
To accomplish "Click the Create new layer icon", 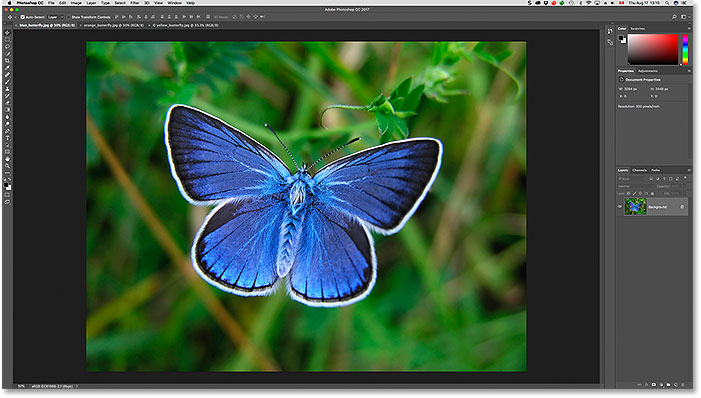I will click(x=676, y=385).
